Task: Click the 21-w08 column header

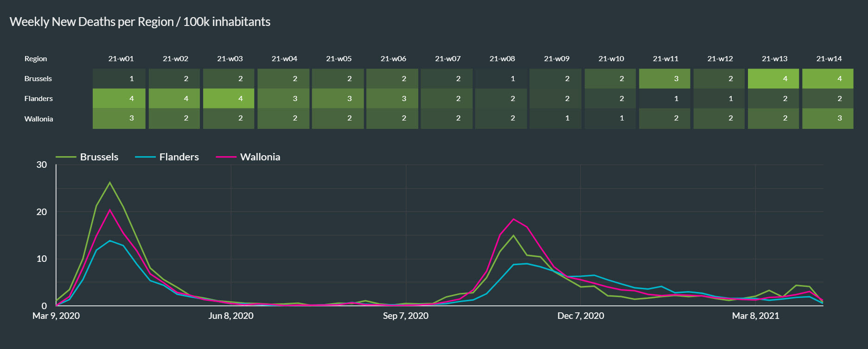Action: click(502, 59)
